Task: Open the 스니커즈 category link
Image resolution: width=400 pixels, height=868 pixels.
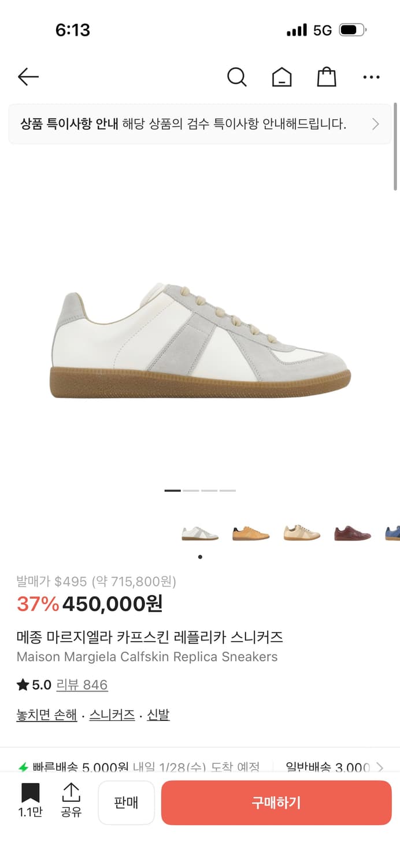Action: (112, 715)
